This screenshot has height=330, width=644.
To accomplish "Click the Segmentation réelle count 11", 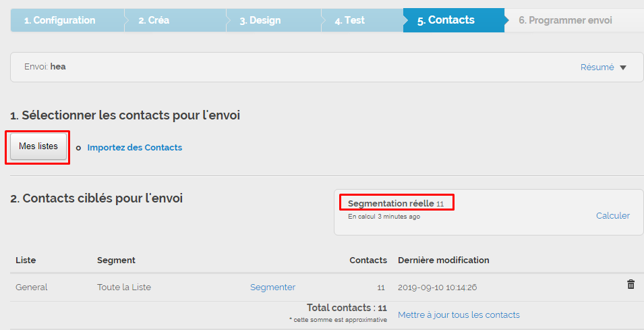I will pyautogui.click(x=440, y=204).
